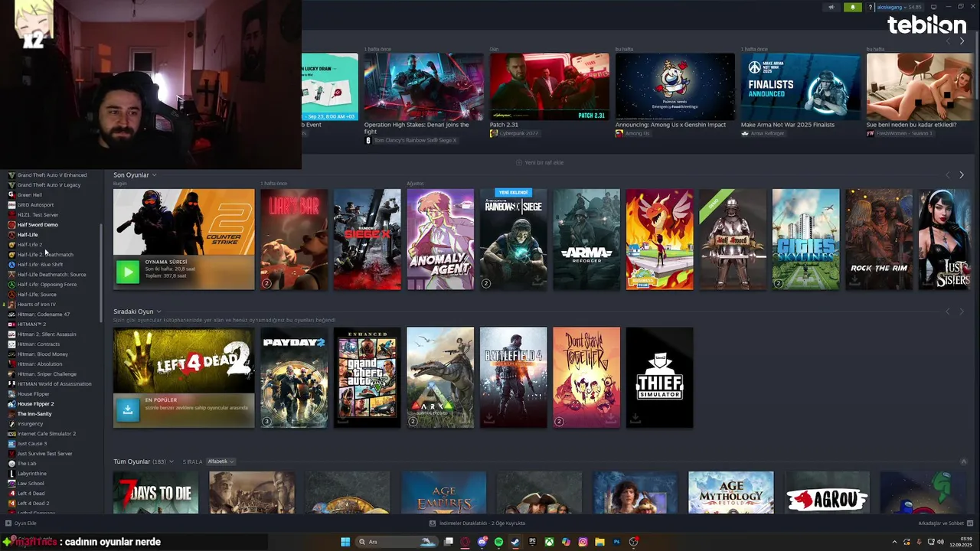Open Liar's Bar game cover

click(x=294, y=240)
